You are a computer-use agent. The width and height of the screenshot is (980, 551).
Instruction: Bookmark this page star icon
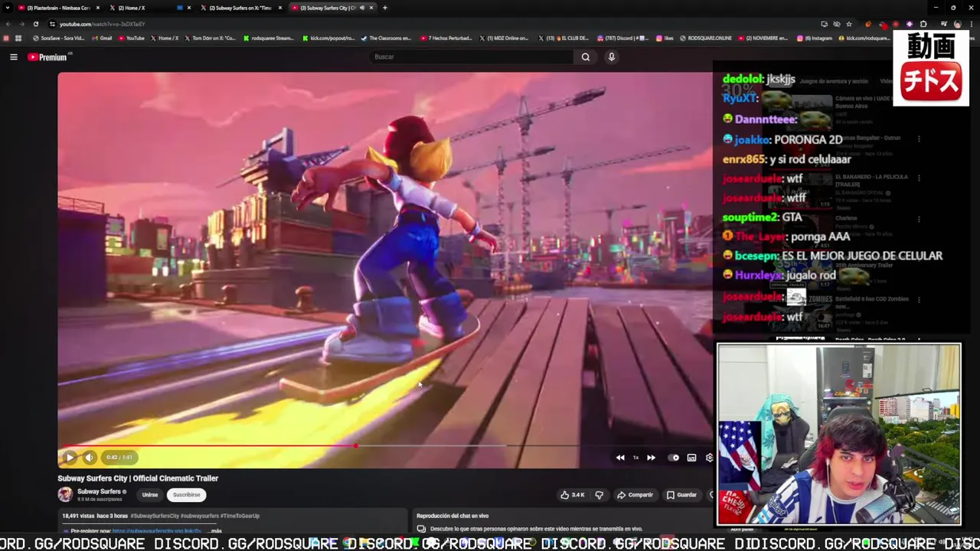pos(849,24)
